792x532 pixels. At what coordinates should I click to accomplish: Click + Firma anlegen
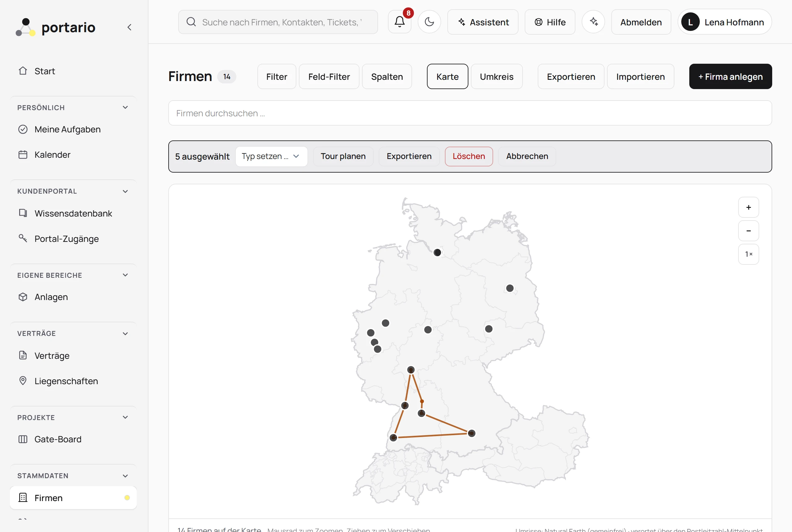coord(730,77)
